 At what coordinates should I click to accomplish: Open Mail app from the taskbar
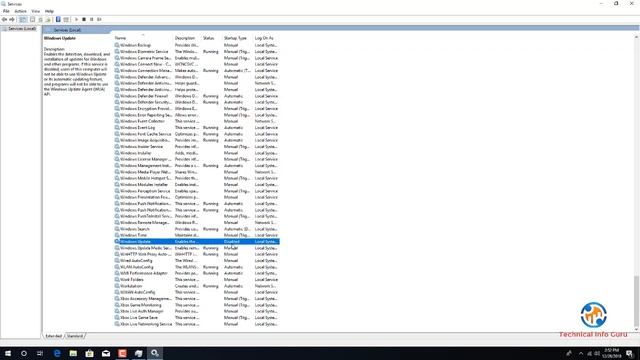coord(106,353)
